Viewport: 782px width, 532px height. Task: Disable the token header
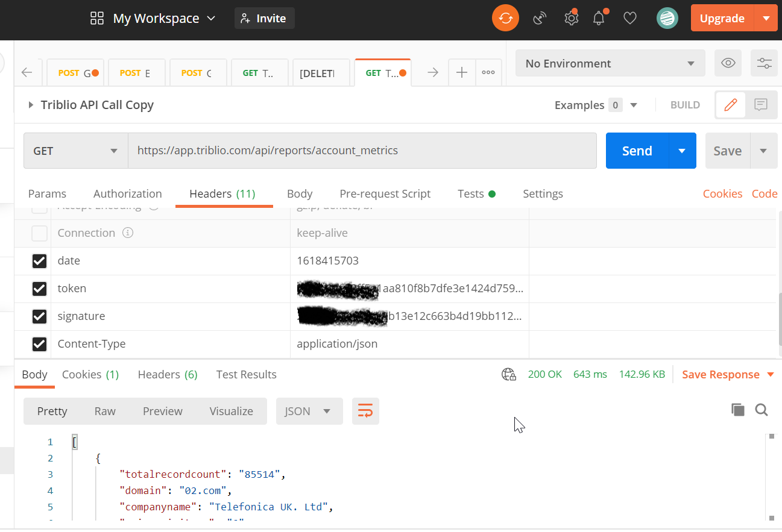click(x=39, y=289)
